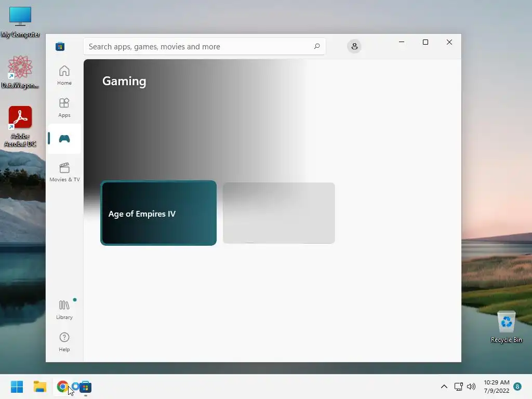532x399 pixels.
Task: Open File Explorer from the taskbar
Action: point(40,387)
